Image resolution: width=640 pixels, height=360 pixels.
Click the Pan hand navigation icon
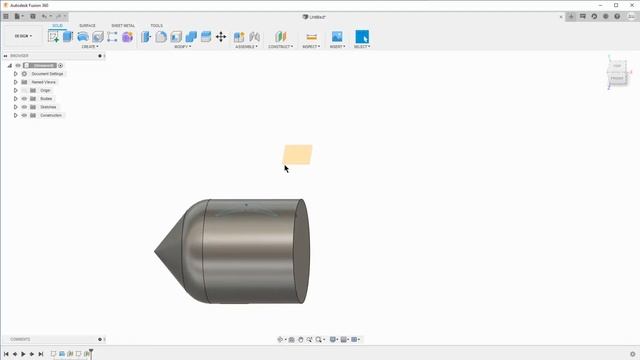(x=300, y=340)
